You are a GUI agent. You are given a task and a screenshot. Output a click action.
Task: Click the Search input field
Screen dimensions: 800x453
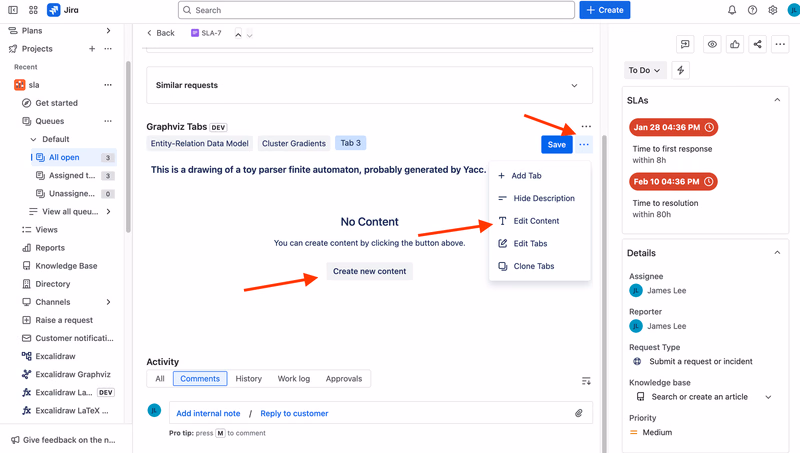pos(377,10)
